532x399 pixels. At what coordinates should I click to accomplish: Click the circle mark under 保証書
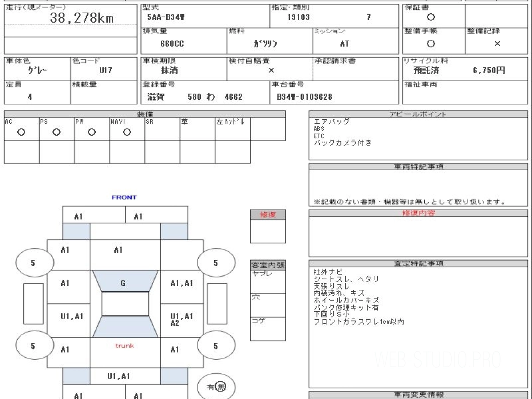tap(430, 17)
